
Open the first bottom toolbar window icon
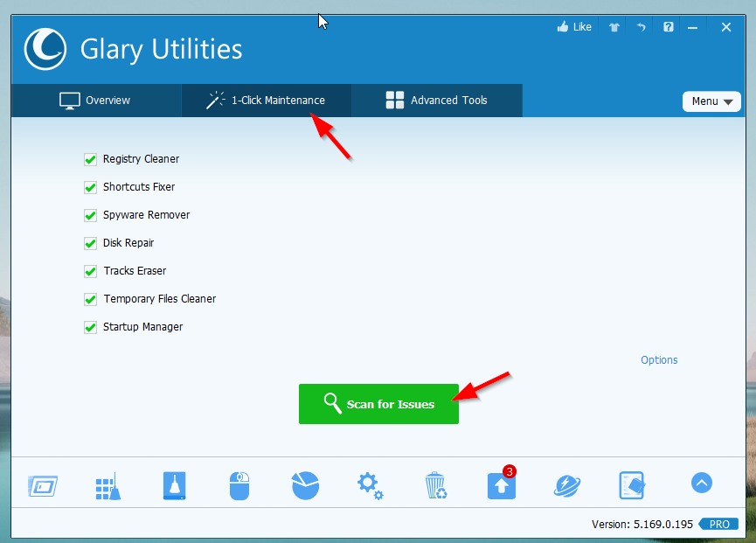[43, 485]
